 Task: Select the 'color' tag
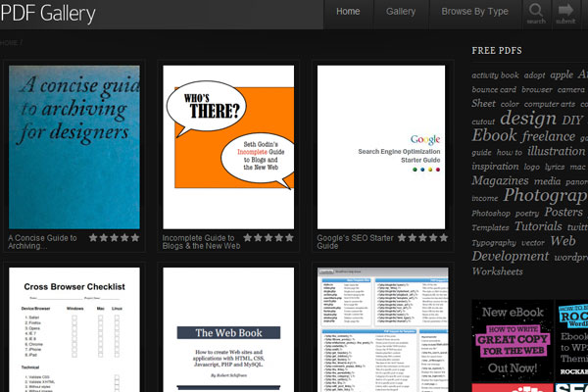click(x=510, y=104)
